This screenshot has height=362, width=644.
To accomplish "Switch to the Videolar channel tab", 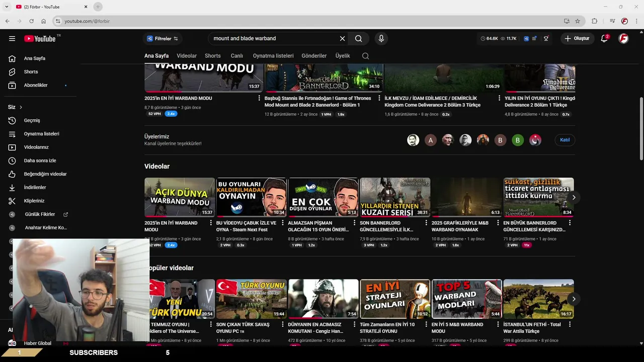I will tap(187, 56).
